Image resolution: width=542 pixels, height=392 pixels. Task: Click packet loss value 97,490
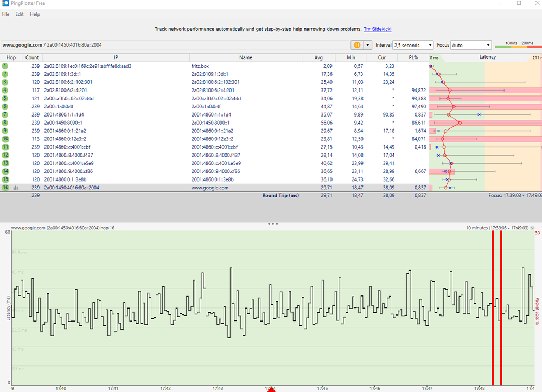tap(419, 106)
